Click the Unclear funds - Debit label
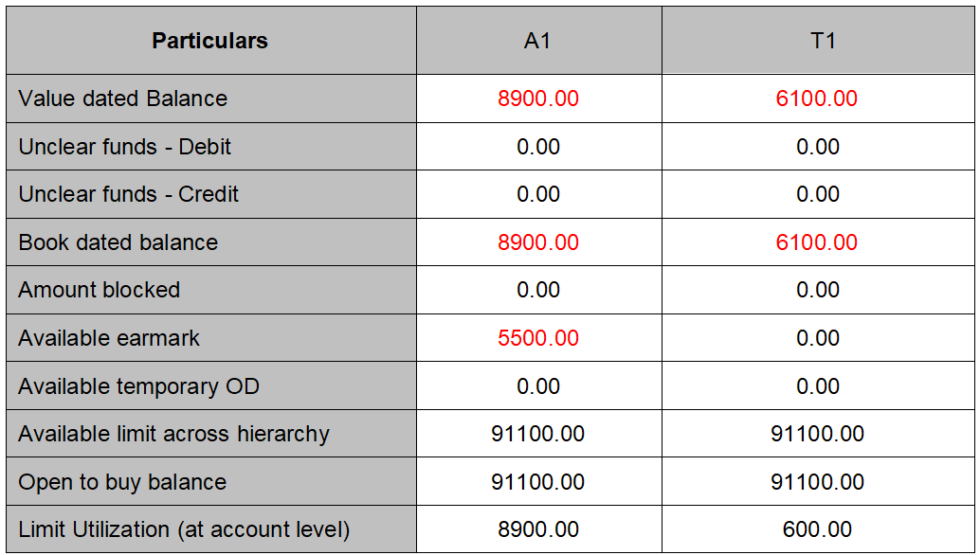The height and width of the screenshot is (555, 980). [x=125, y=147]
